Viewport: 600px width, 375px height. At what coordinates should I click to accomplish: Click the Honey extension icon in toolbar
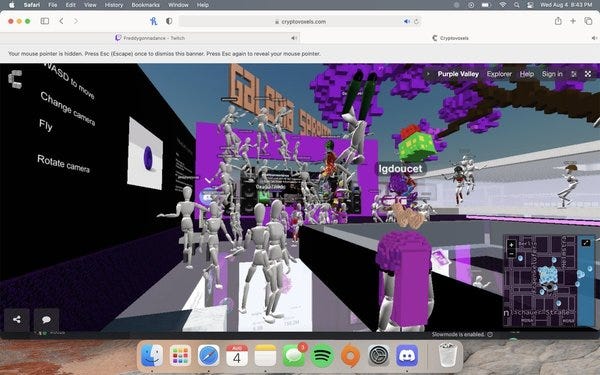(153, 21)
